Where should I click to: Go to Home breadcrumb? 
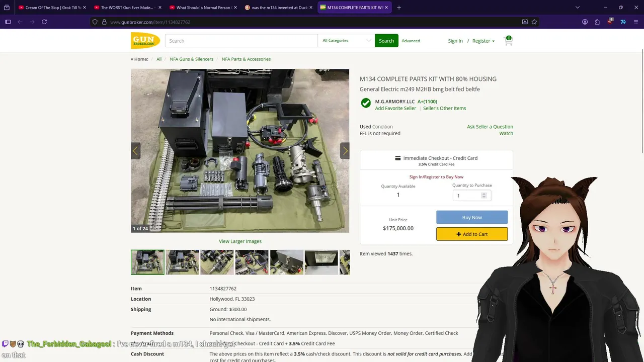139,59
